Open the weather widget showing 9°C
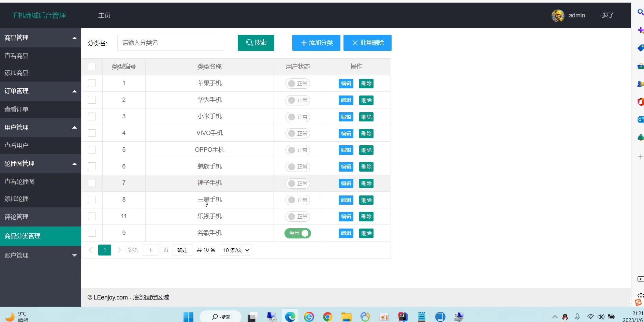 (x=17, y=317)
